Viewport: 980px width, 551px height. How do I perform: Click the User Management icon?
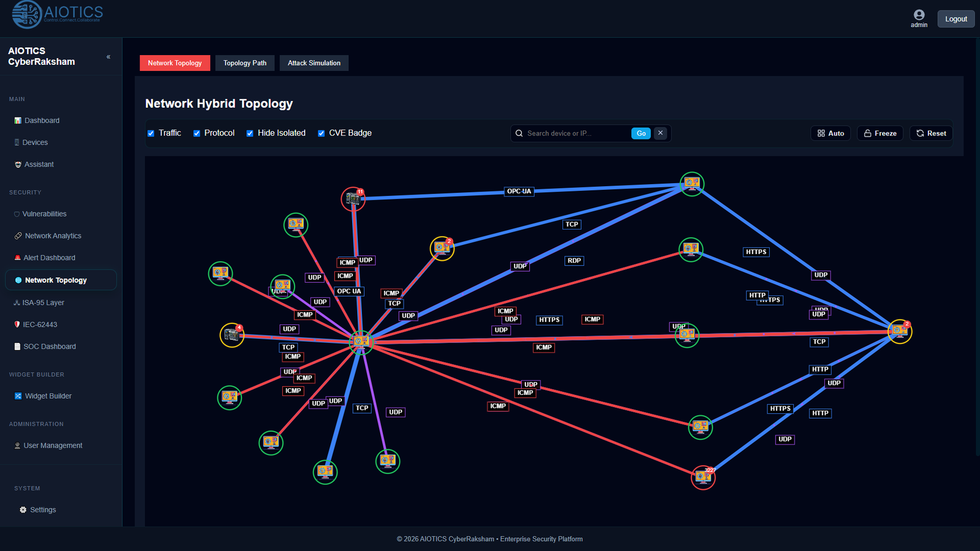(17, 446)
